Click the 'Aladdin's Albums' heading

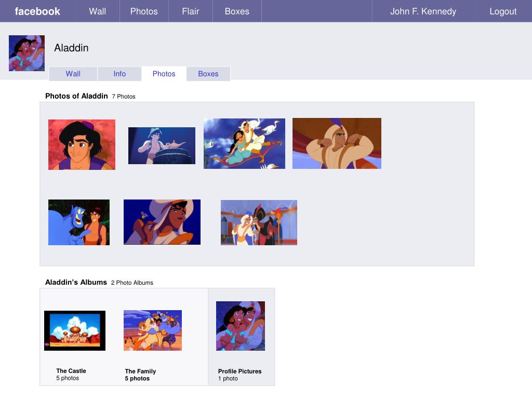(x=76, y=282)
